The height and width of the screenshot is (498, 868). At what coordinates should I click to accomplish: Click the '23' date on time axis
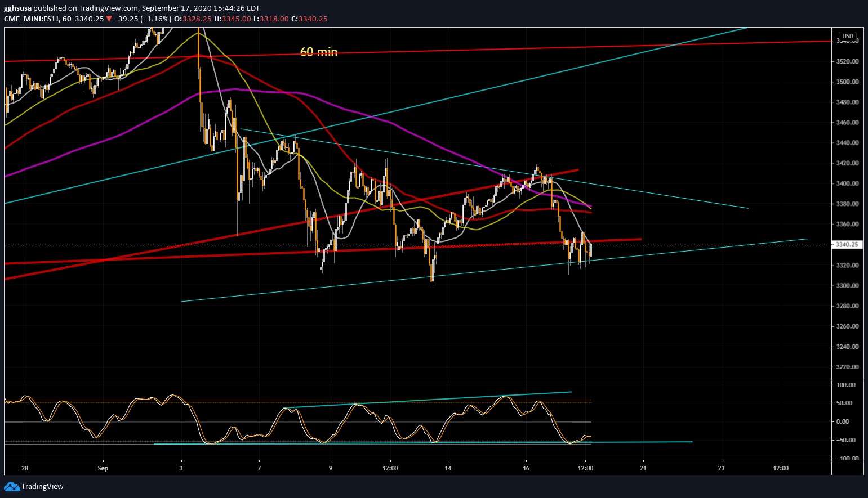pyautogui.click(x=722, y=468)
